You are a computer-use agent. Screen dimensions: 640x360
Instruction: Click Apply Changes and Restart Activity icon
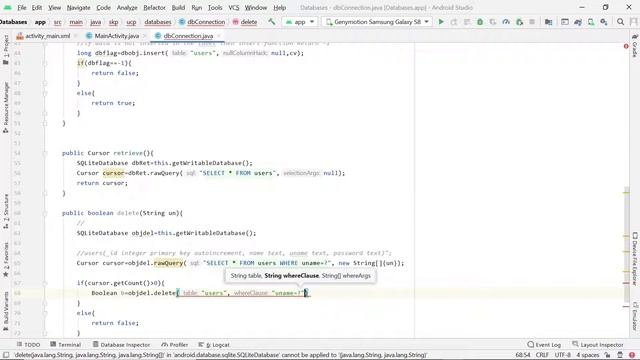(454, 22)
